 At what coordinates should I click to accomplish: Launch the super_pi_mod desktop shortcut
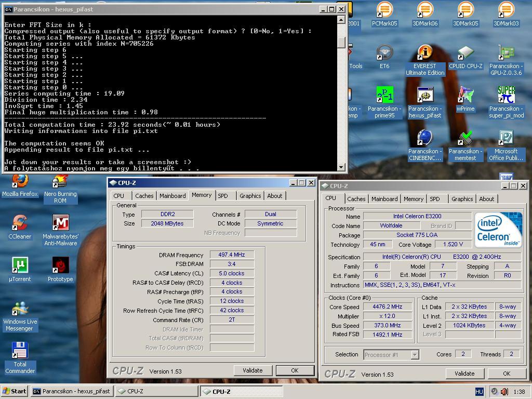pos(506,102)
